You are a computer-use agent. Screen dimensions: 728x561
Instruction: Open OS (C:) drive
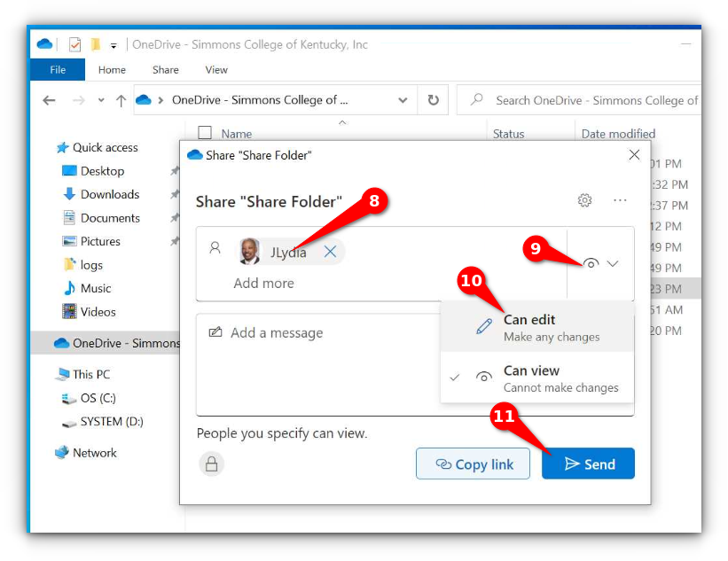click(89, 398)
